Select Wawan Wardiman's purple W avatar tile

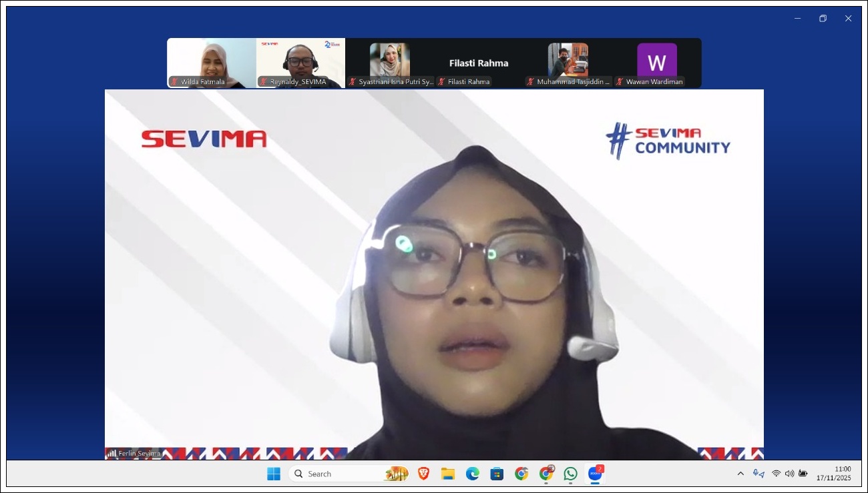click(x=657, y=61)
